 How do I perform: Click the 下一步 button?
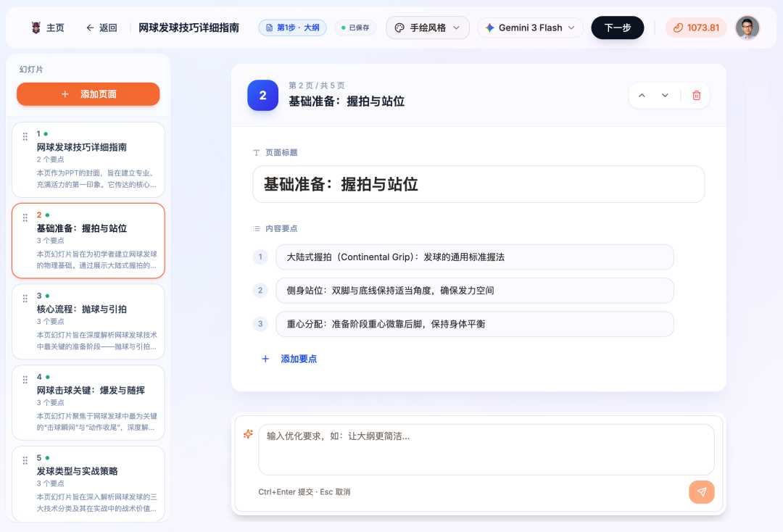pyautogui.click(x=617, y=28)
